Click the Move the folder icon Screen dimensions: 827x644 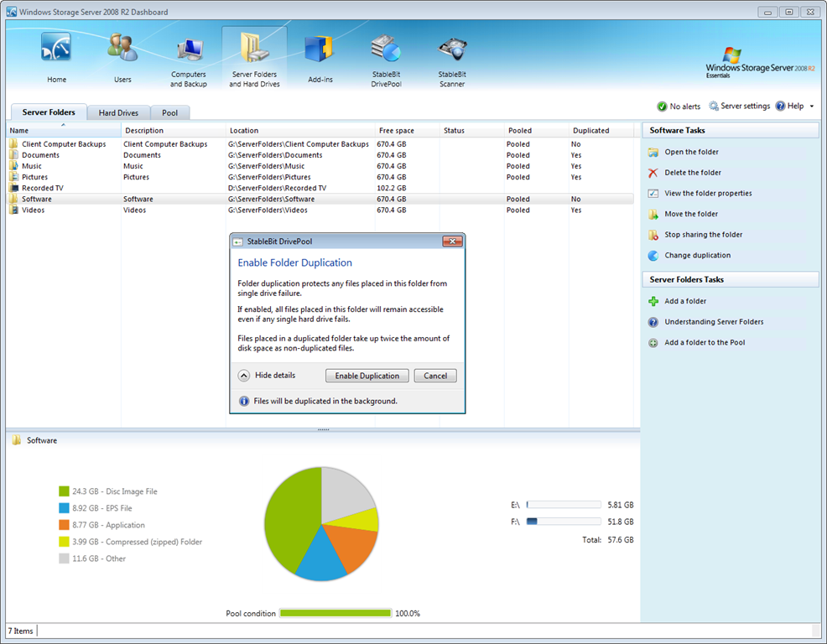[x=653, y=214]
